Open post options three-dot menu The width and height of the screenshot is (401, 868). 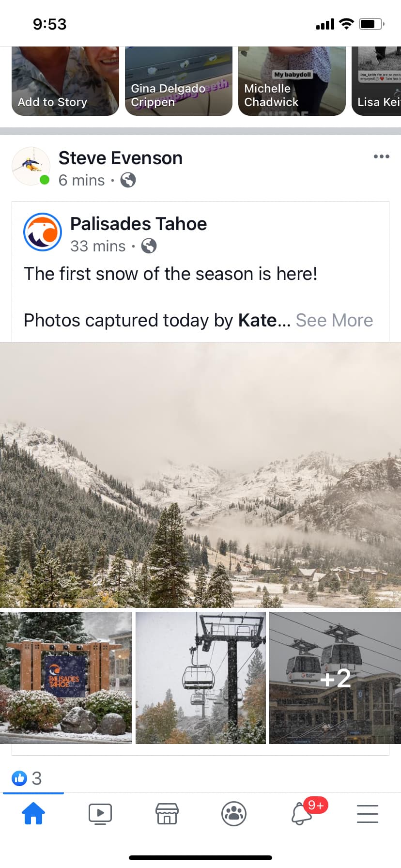click(381, 156)
